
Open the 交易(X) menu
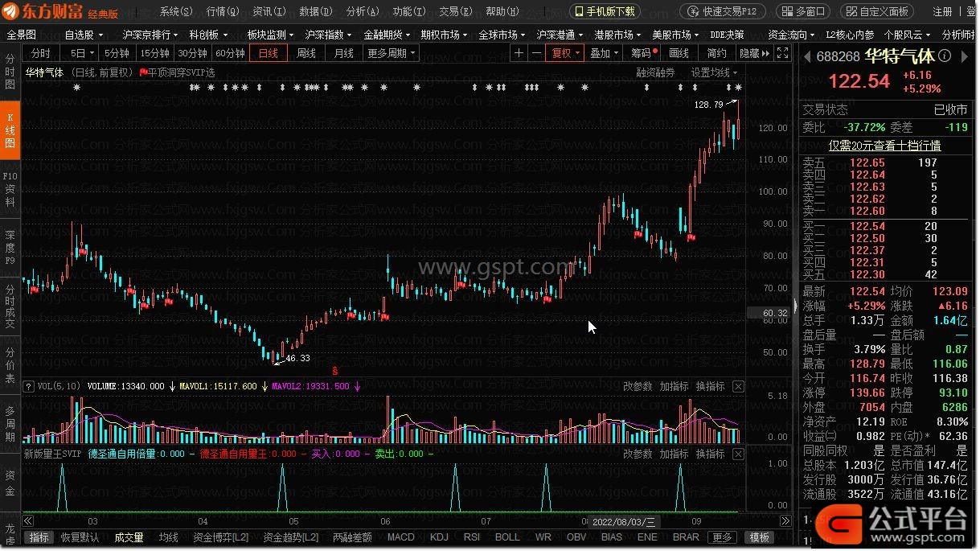(x=456, y=11)
